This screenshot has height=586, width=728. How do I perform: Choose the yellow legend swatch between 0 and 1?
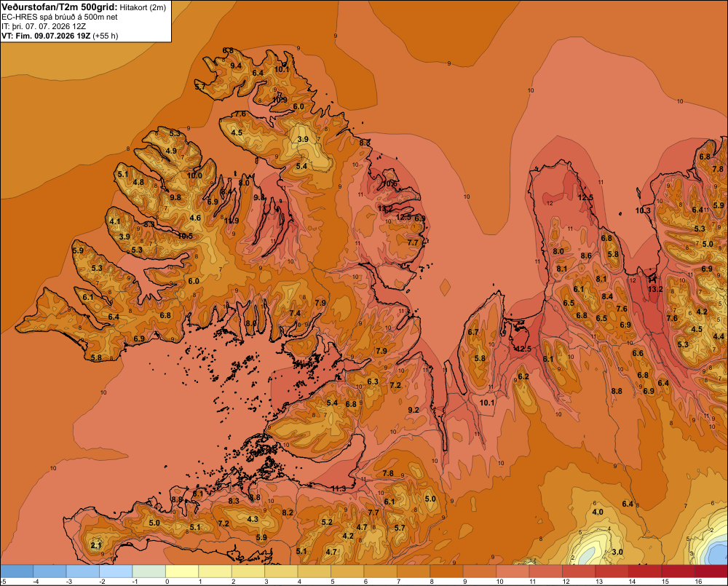click(x=183, y=571)
